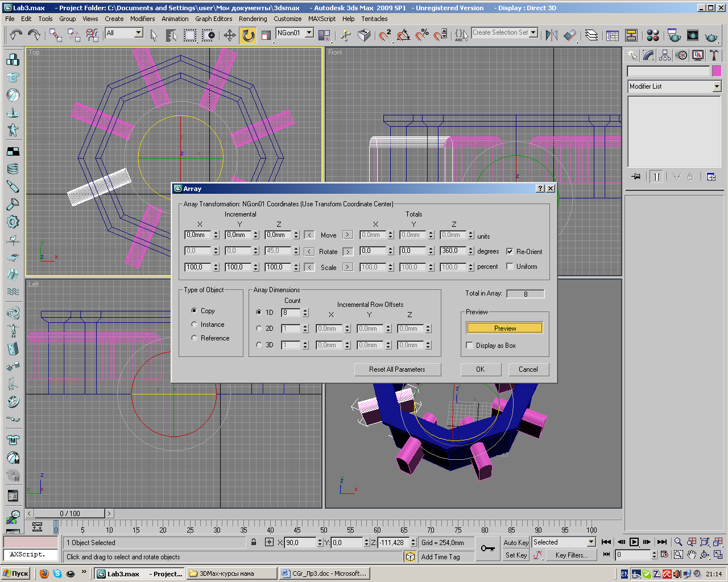728x582 pixels.
Task: Click the yellow Preview button
Action: click(505, 328)
